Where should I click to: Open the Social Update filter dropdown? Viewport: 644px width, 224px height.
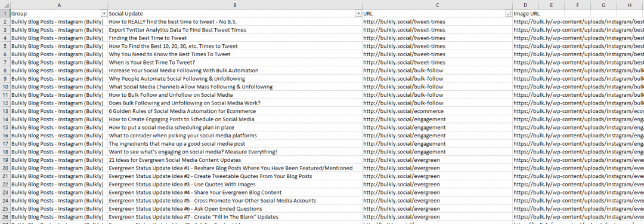pos(358,14)
